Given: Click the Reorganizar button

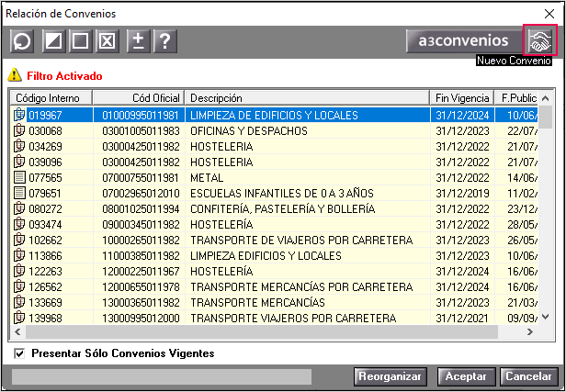Looking at the screenshot, I should pos(390,376).
